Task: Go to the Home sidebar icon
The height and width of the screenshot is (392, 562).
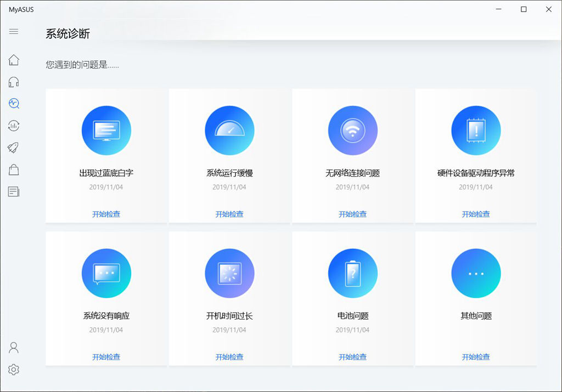Action: tap(14, 60)
